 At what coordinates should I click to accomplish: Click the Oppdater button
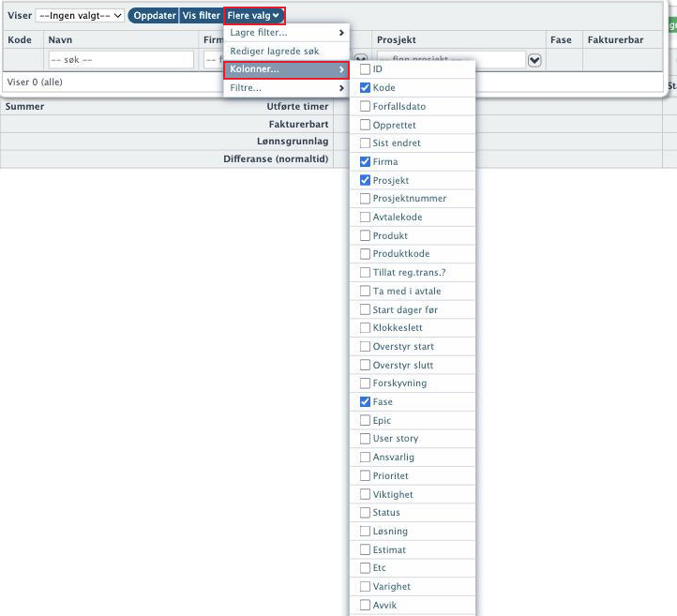coord(154,16)
